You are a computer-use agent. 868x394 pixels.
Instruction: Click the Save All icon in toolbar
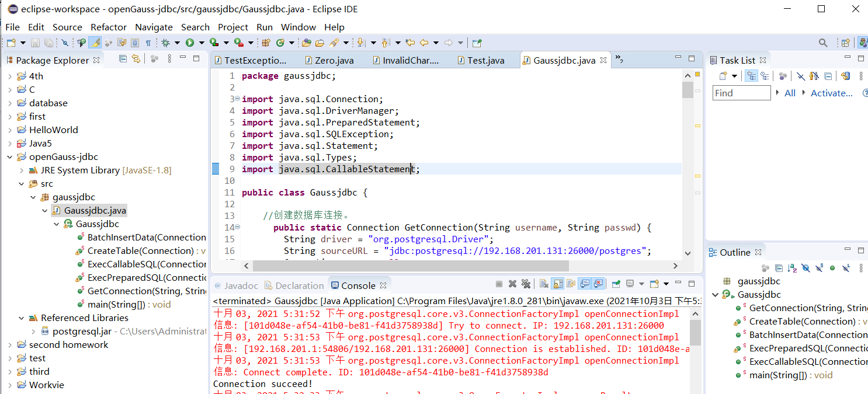click(48, 43)
